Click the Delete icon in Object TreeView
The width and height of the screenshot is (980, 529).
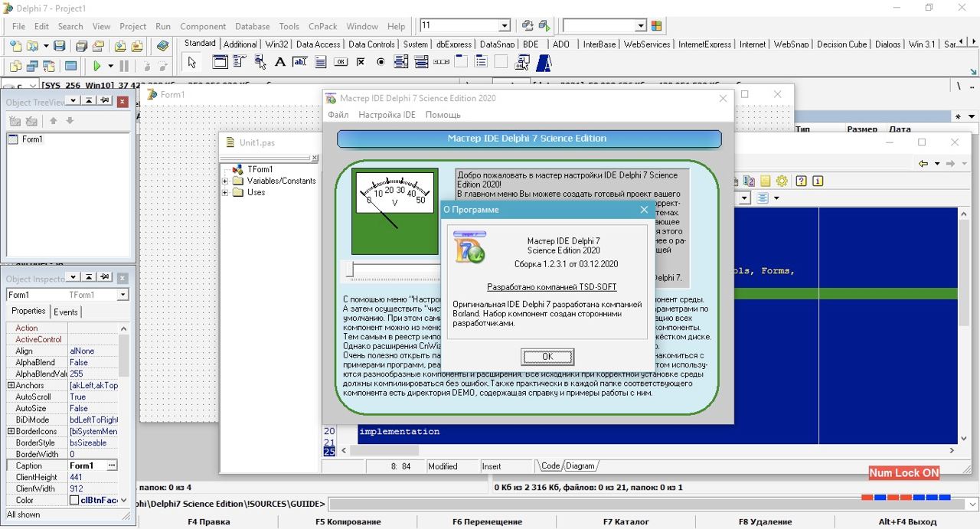(31, 121)
